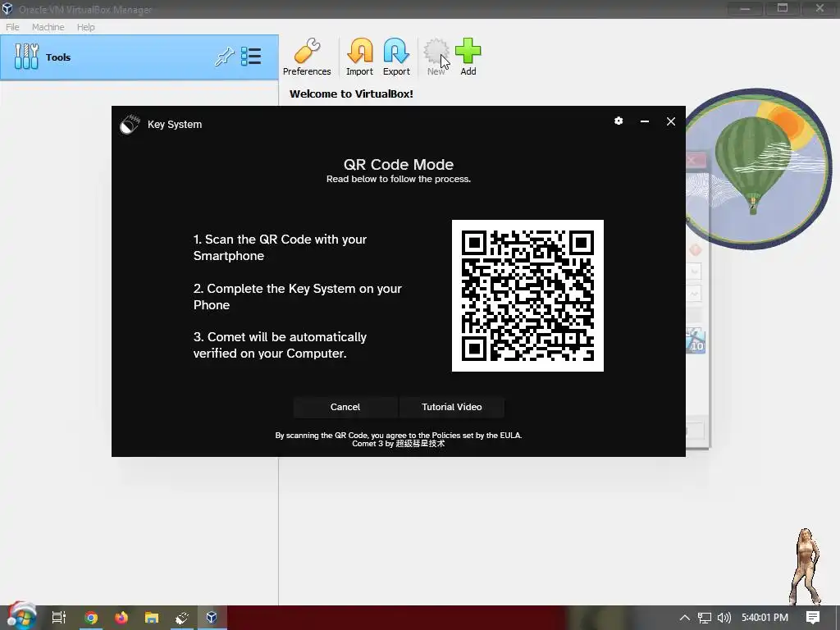Open the notification center icon
The width and height of the screenshot is (840, 630).
coord(813,618)
